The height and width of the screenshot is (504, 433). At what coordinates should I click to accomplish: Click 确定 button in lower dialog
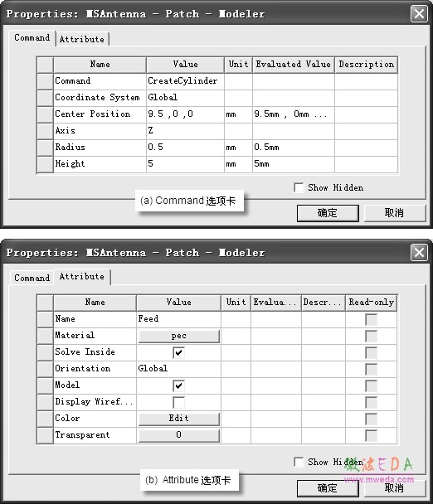328,488
